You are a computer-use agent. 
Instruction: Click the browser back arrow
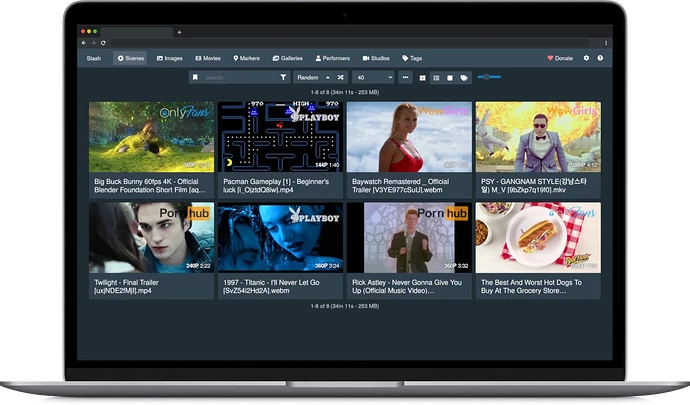(x=84, y=43)
